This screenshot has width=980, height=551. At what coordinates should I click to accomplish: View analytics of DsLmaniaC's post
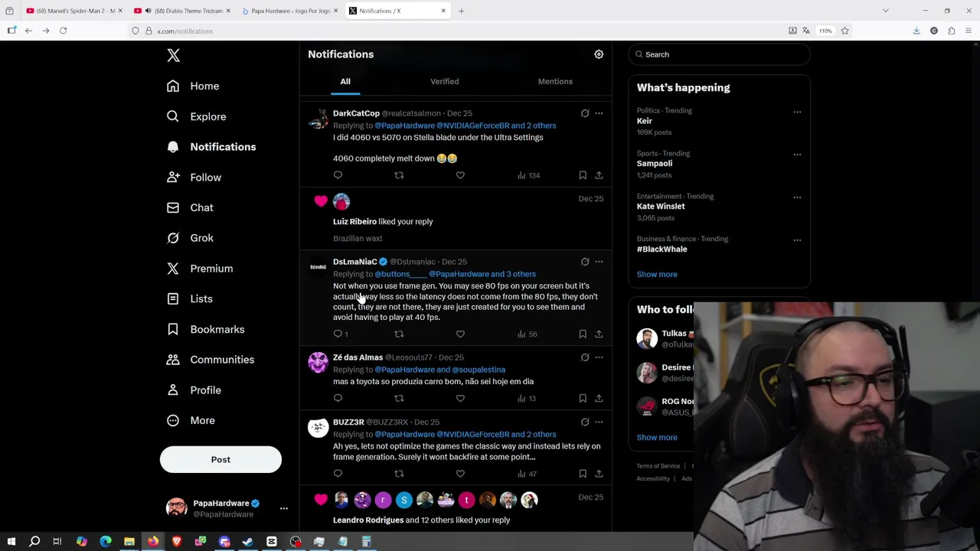527,334
